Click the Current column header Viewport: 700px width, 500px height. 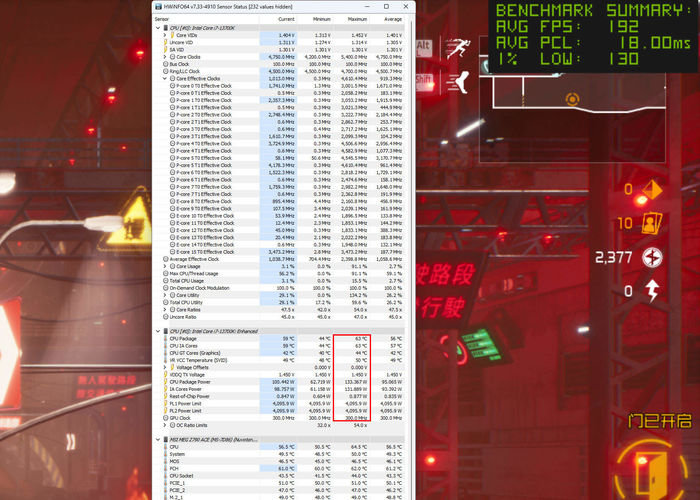point(286,19)
